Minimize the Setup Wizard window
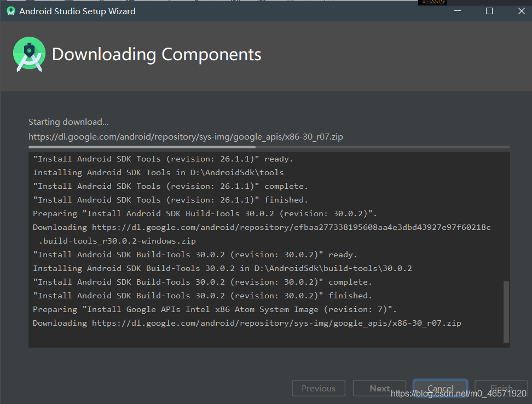The image size is (532, 404). click(458, 11)
